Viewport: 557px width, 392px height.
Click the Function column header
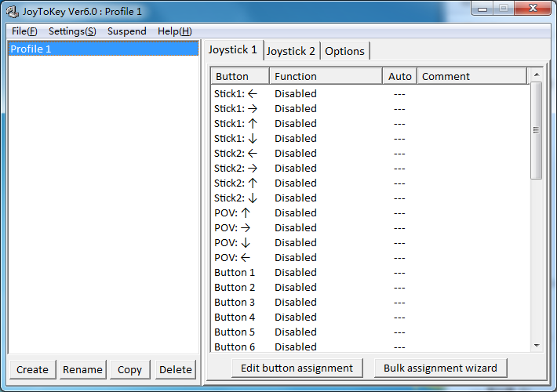pyautogui.click(x=326, y=76)
